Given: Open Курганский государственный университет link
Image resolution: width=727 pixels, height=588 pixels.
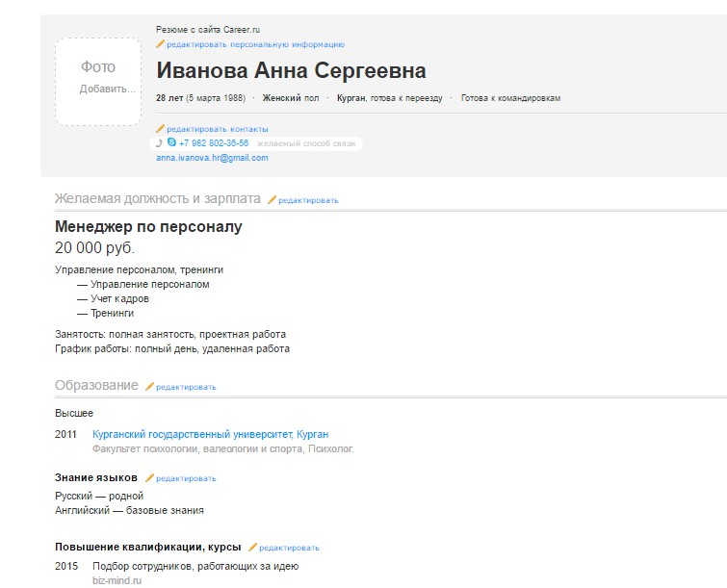Looking at the screenshot, I should 210,434.
